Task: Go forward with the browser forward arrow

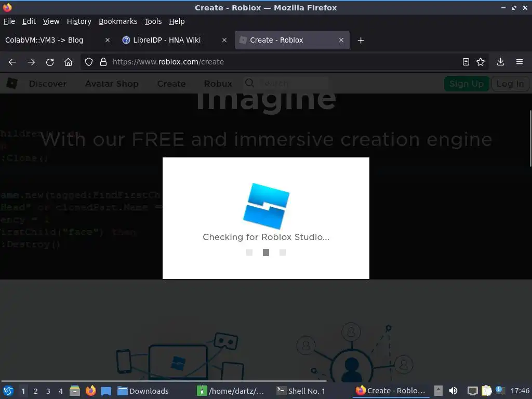Action: [x=31, y=62]
